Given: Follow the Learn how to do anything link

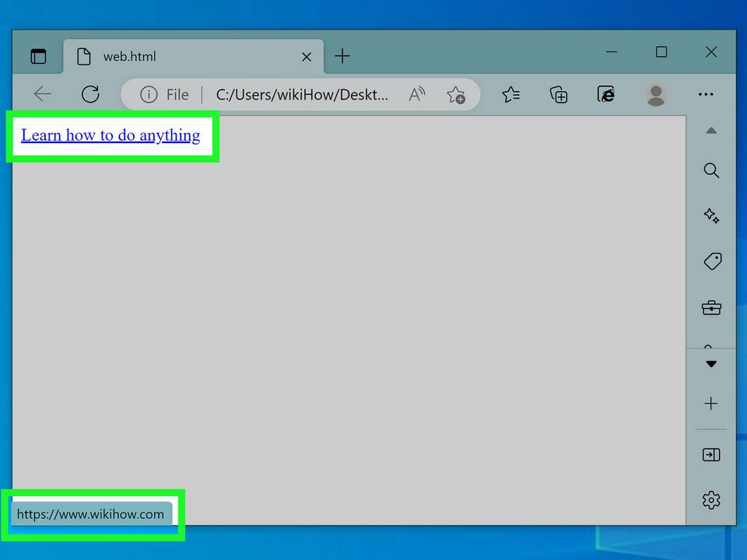Looking at the screenshot, I should tap(110, 135).
